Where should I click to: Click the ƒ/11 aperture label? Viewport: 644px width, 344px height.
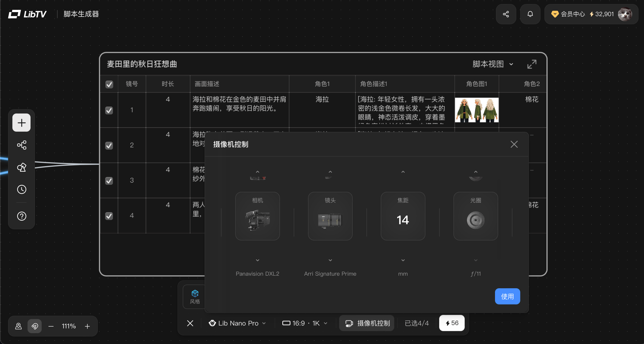point(476,274)
